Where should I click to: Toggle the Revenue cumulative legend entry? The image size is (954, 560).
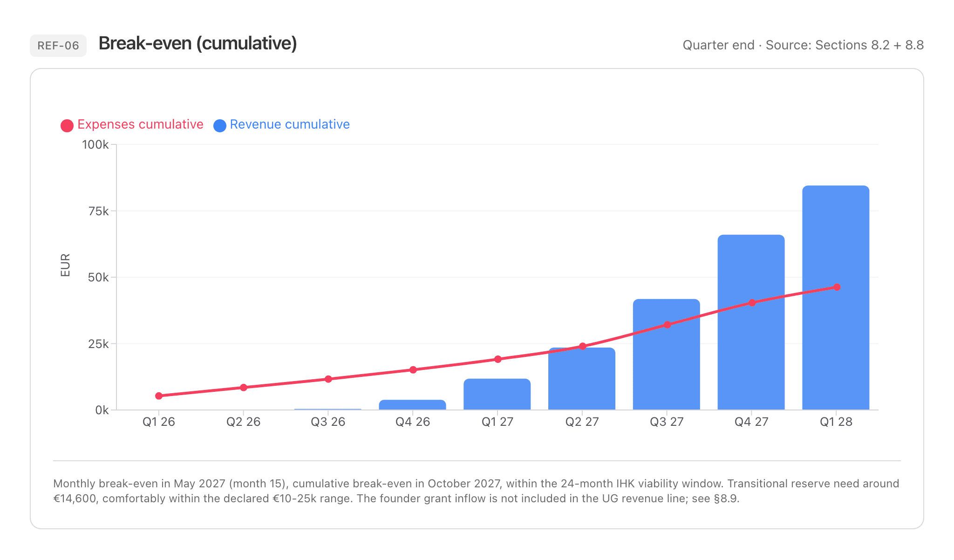pos(281,125)
